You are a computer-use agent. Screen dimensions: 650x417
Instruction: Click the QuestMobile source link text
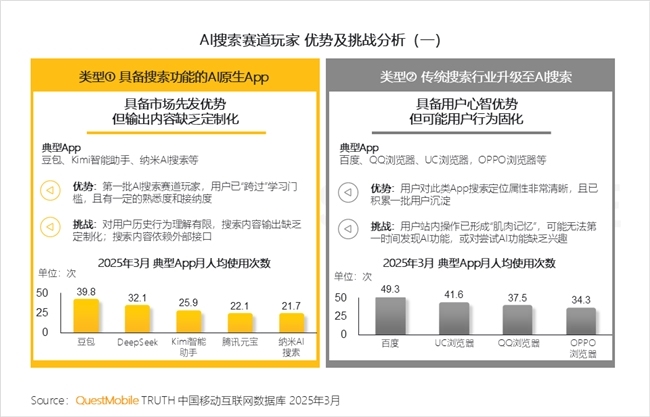[x=107, y=400]
